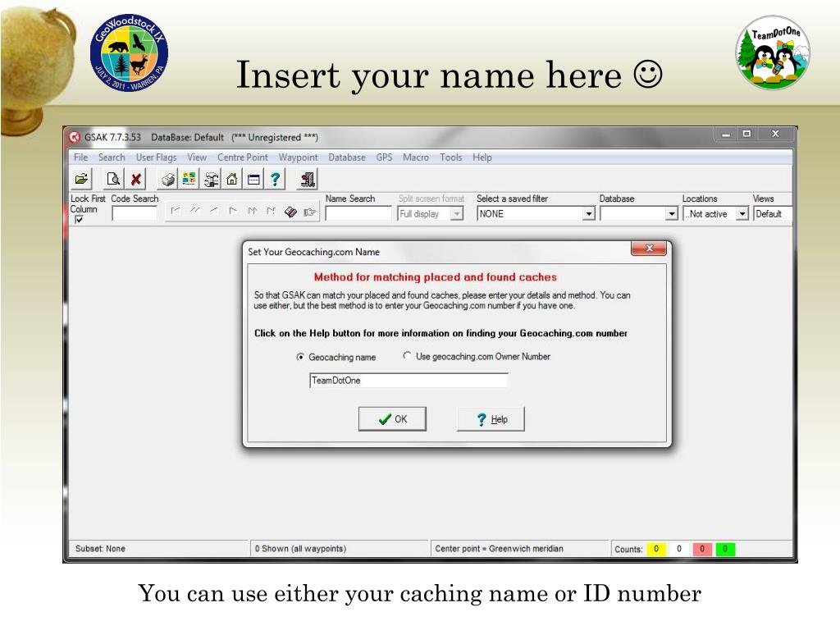Click the exit door toolbar icon
The image size is (840, 630).
[x=308, y=179]
